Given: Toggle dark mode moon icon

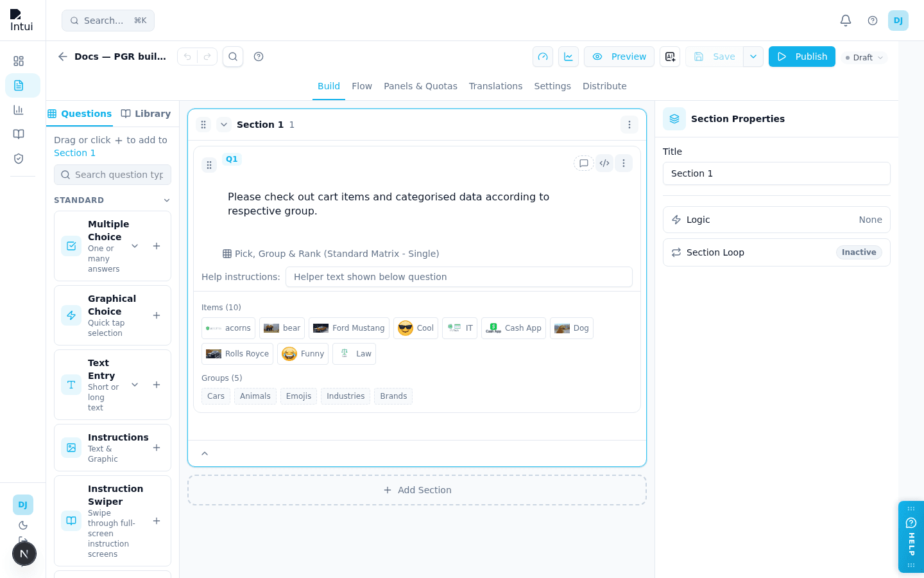Looking at the screenshot, I should pos(23,525).
